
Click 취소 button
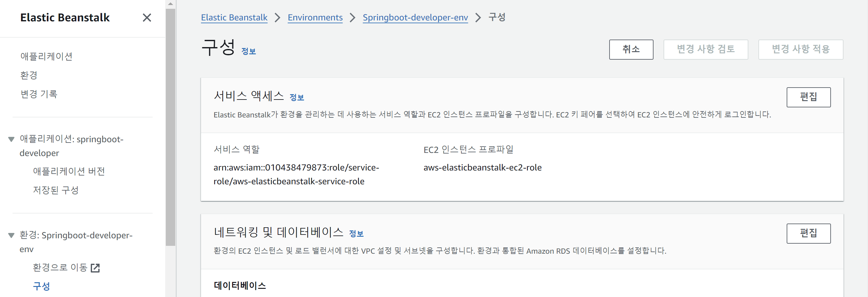click(631, 50)
